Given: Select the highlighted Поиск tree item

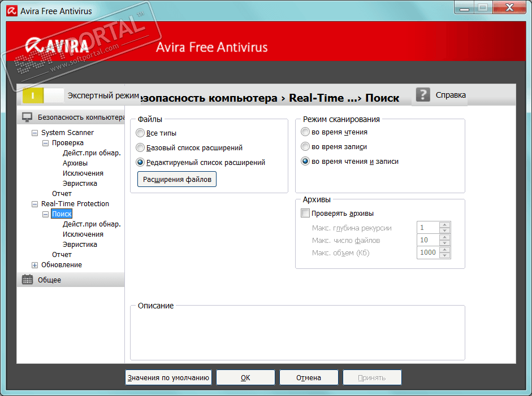Looking at the screenshot, I should 62,214.
